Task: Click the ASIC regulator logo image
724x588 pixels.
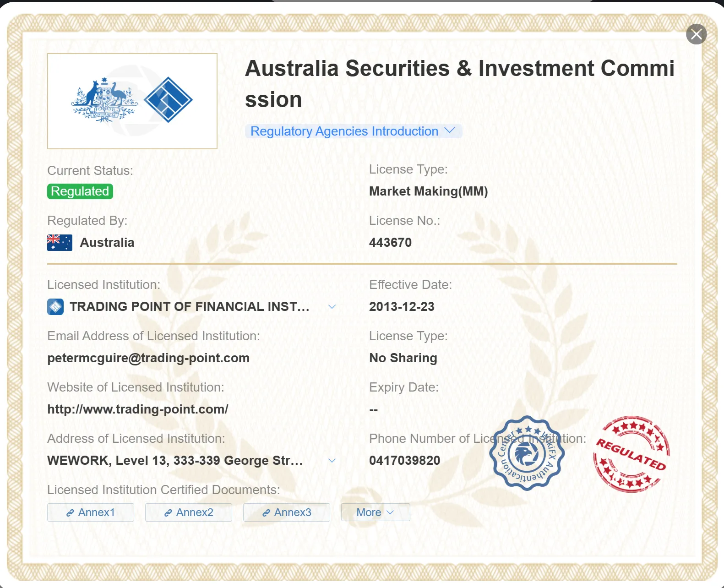Action: pyautogui.click(x=132, y=101)
